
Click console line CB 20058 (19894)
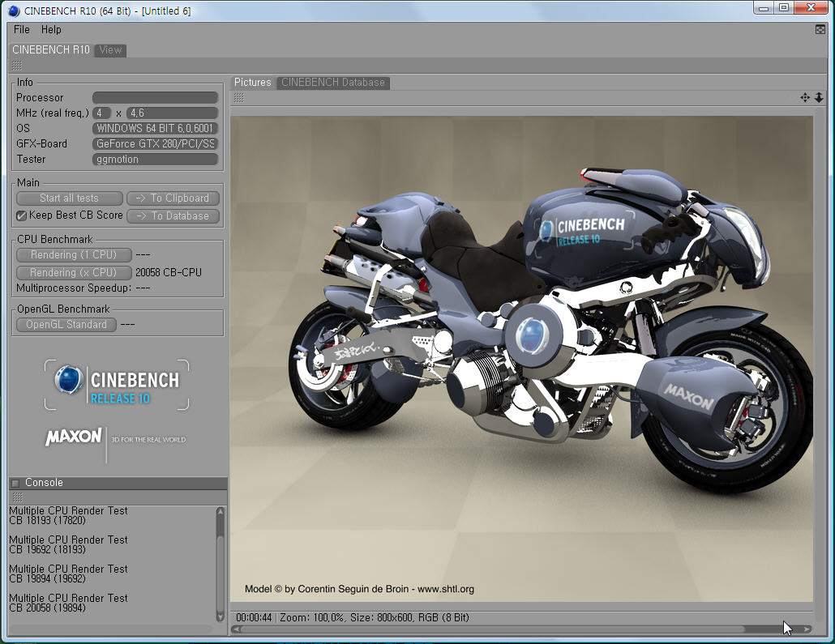tap(47, 608)
